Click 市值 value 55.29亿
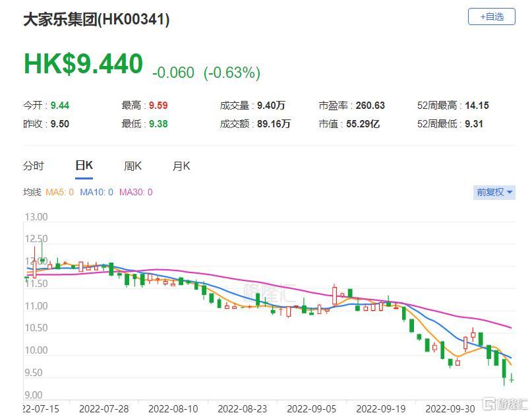 tap(363, 123)
